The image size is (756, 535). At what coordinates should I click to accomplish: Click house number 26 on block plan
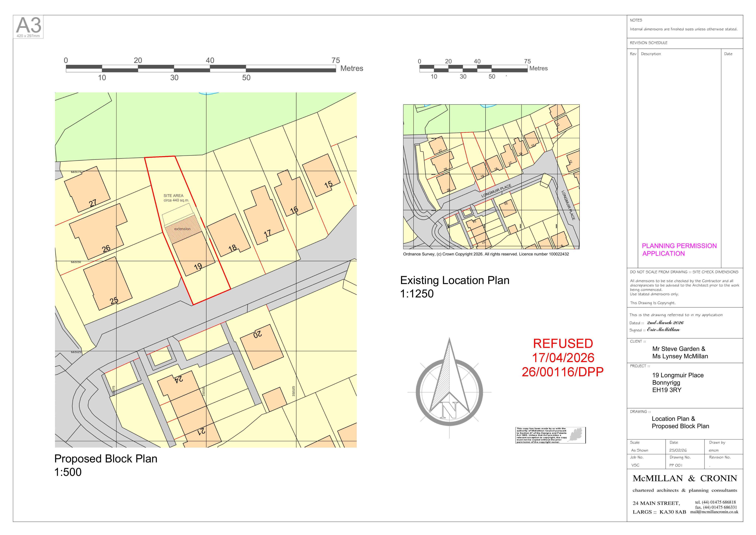(106, 248)
